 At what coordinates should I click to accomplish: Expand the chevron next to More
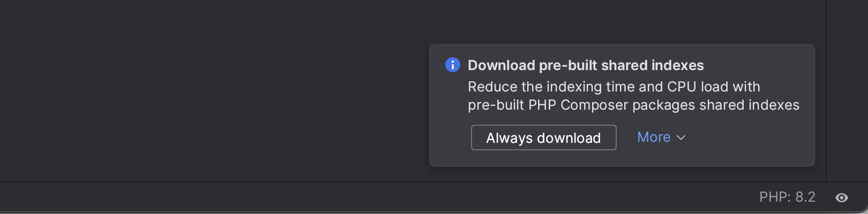(681, 138)
